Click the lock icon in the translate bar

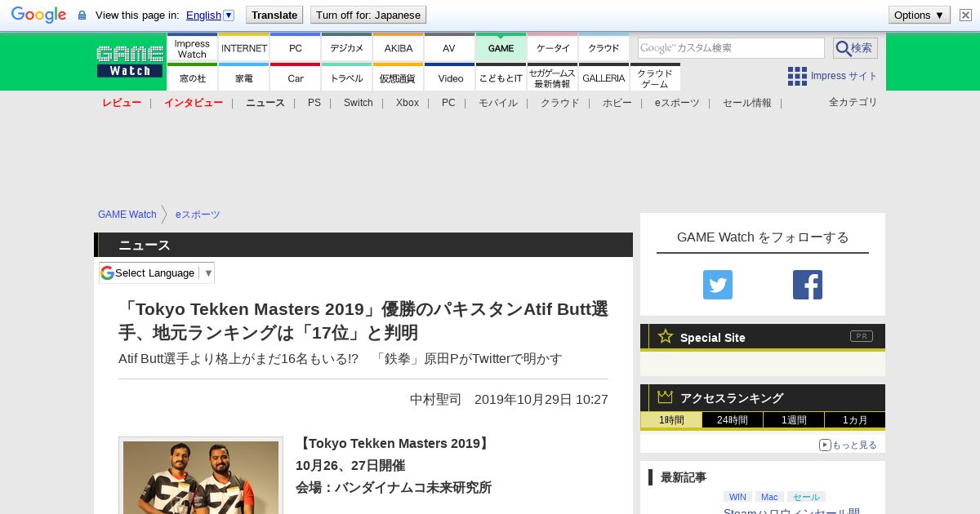pyautogui.click(x=82, y=15)
